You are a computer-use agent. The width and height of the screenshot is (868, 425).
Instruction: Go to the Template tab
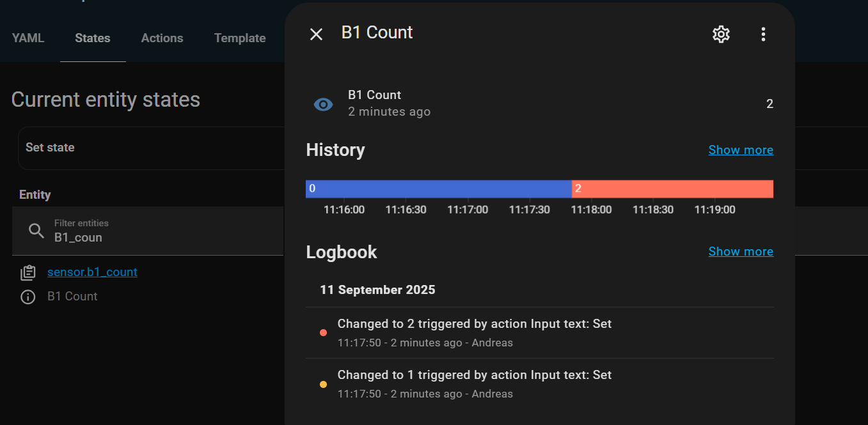tap(240, 38)
